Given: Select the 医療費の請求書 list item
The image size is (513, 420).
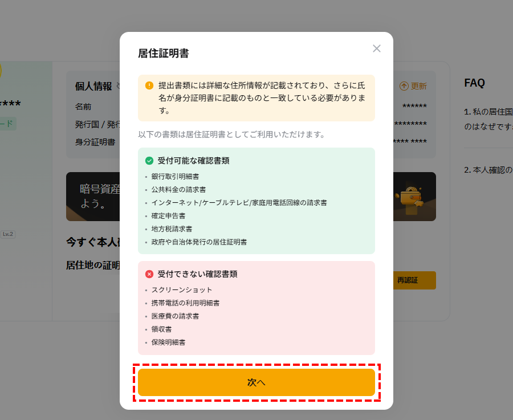Looking at the screenshot, I should 175,316.
